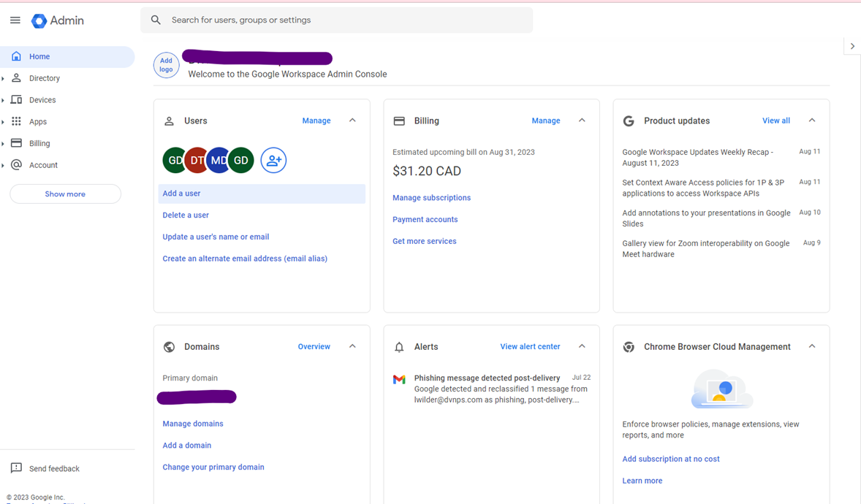Click the add user plus icon

(273, 161)
